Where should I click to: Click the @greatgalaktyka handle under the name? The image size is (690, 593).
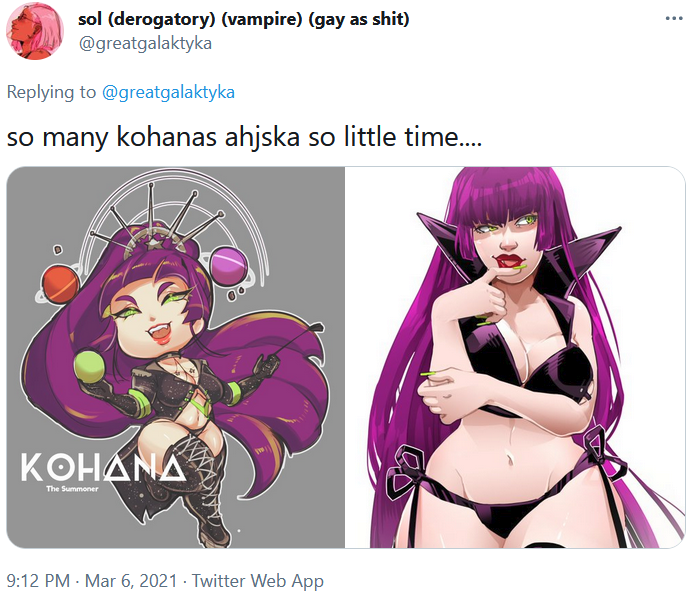(145, 43)
